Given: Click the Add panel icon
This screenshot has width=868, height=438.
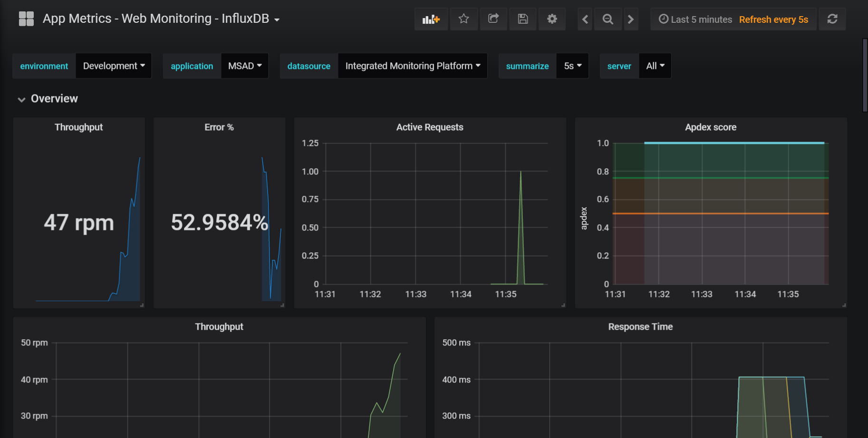Looking at the screenshot, I should (431, 19).
